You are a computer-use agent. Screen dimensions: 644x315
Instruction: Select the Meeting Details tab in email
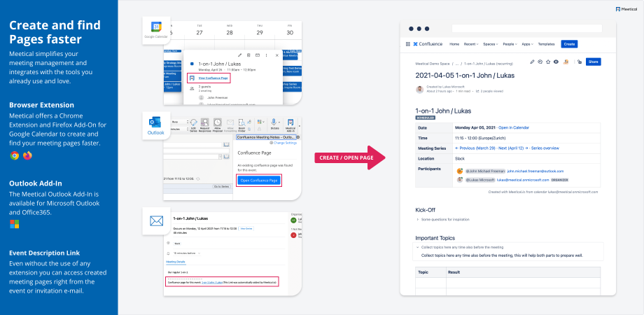coord(176,262)
